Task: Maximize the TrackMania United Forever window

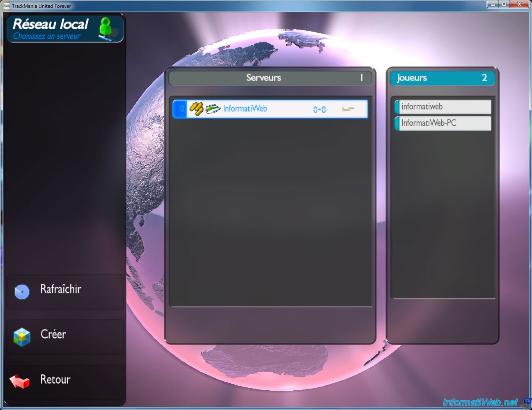Action: click(504, 4)
